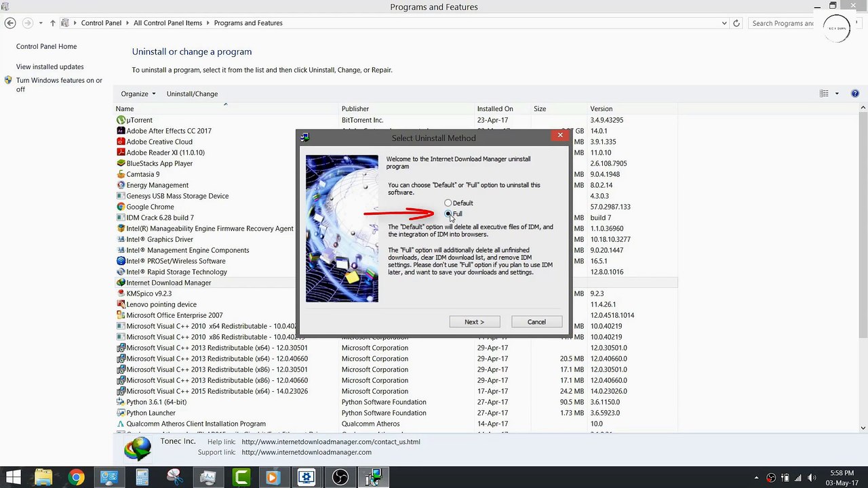
Task: Click Programs and Features breadcrumb
Action: [248, 23]
